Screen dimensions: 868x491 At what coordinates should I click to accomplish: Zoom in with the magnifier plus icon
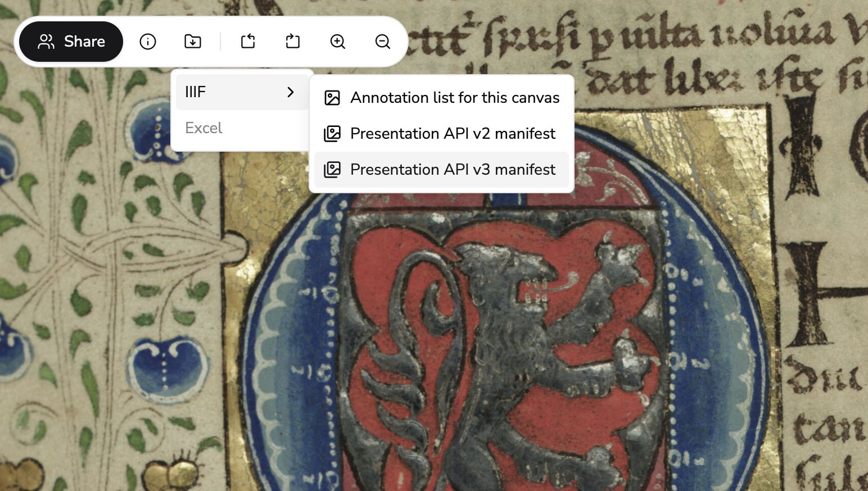338,42
